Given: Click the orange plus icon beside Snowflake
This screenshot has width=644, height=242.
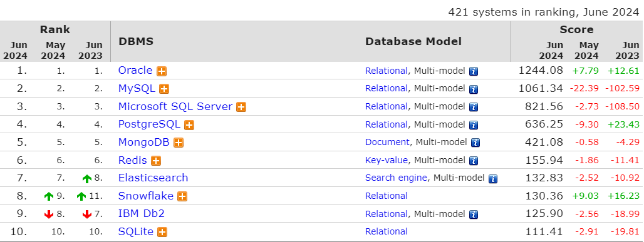Looking at the screenshot, I should 182,196.
